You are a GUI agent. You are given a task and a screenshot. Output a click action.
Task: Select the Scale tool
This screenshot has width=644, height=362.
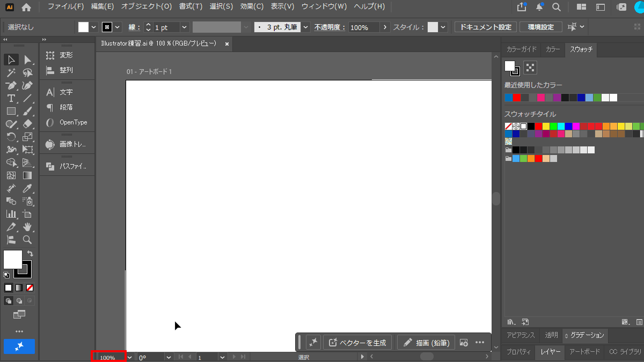[27, 137]
